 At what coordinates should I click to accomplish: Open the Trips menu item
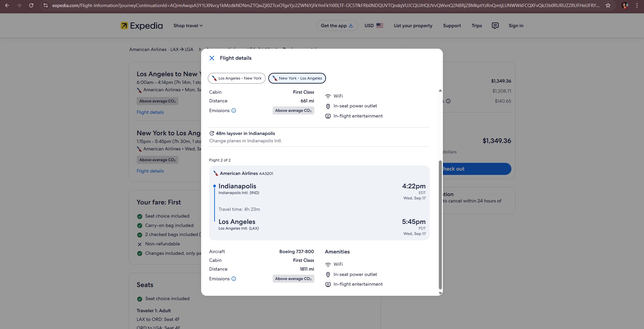click(476, 26)
